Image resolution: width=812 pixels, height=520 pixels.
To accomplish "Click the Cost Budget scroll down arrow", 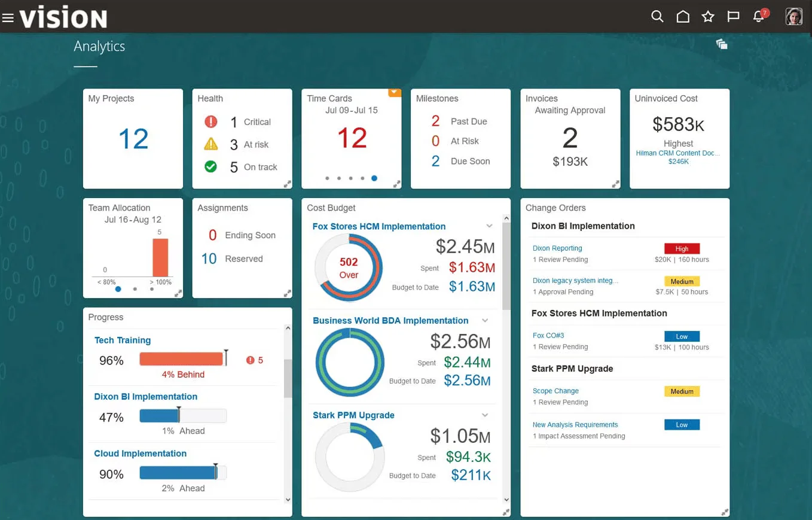I will pos(506,499).
